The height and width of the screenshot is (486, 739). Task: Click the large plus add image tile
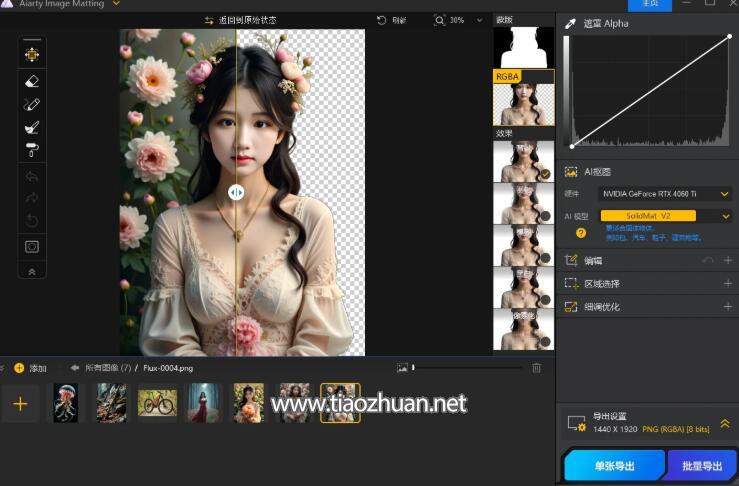tap(20, 404)
